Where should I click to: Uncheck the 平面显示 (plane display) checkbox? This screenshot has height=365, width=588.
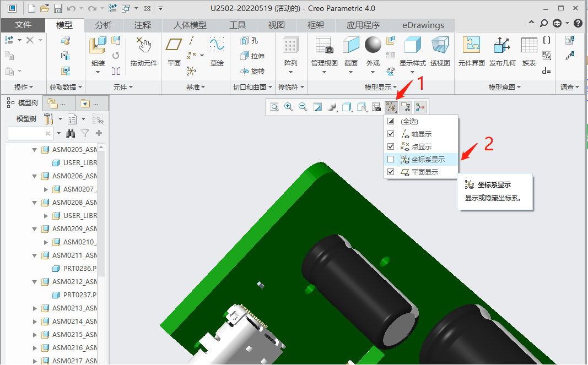(x=391, y=172)
